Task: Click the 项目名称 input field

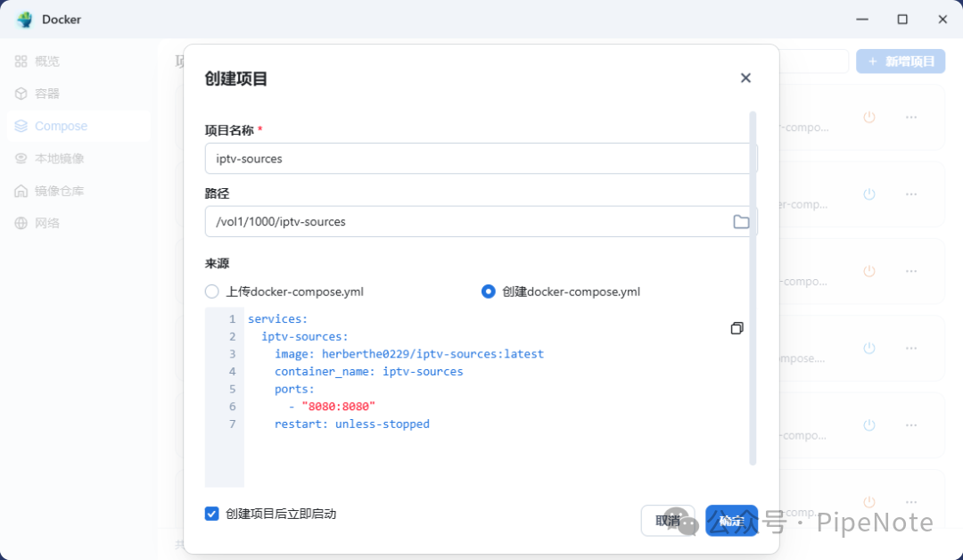Action: [477, 159]
